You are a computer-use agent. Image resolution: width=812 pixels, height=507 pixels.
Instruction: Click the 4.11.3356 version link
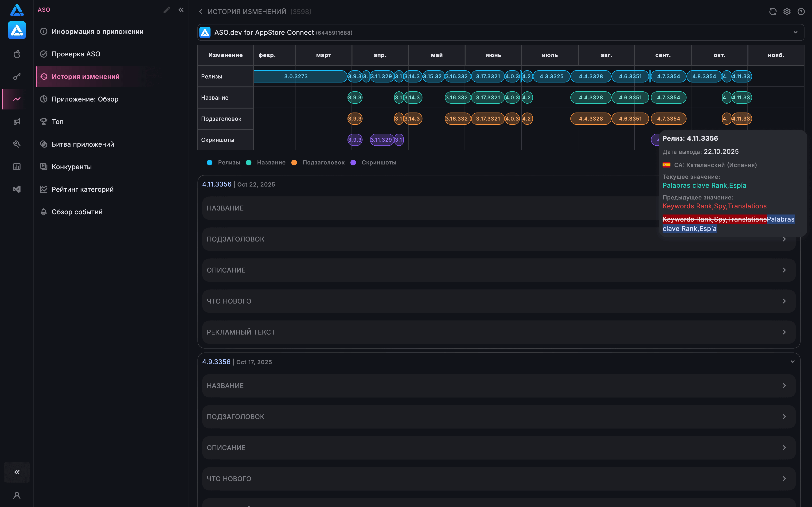point(217,184)
